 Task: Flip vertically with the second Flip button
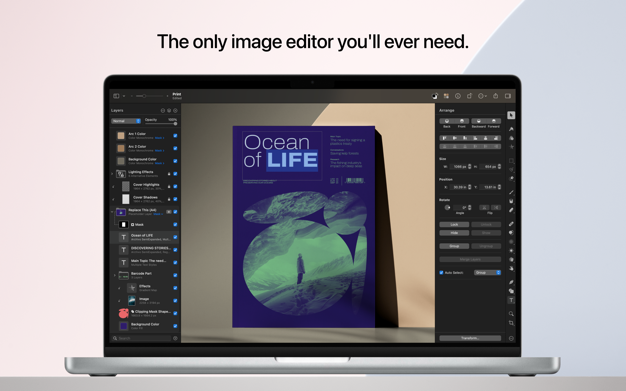point(495,207)
